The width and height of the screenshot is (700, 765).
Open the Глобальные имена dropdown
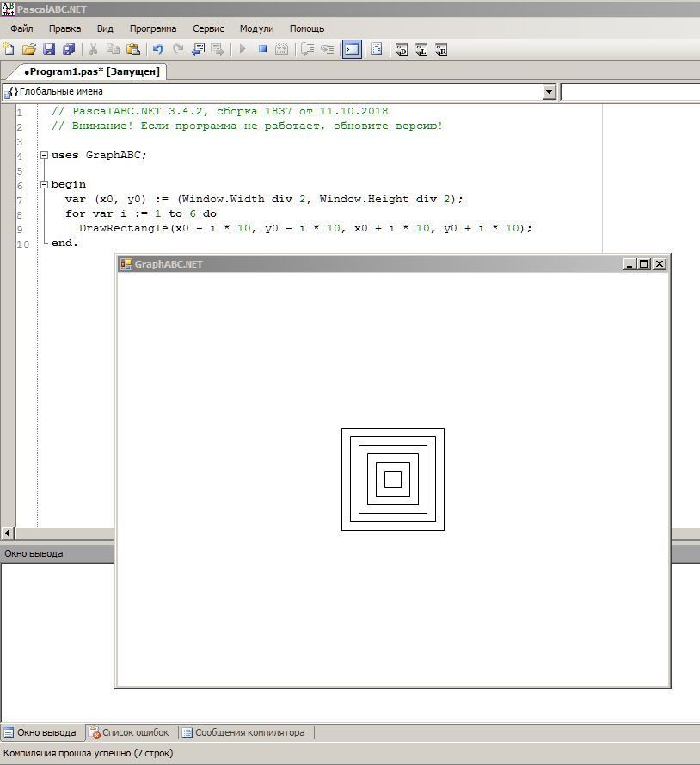(x=550, y=92)
